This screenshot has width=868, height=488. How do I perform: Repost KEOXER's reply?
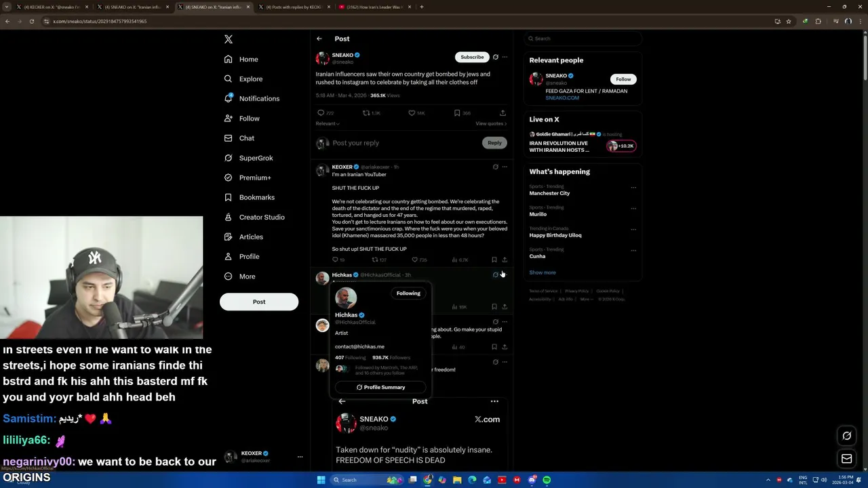[x=375, y=260]
